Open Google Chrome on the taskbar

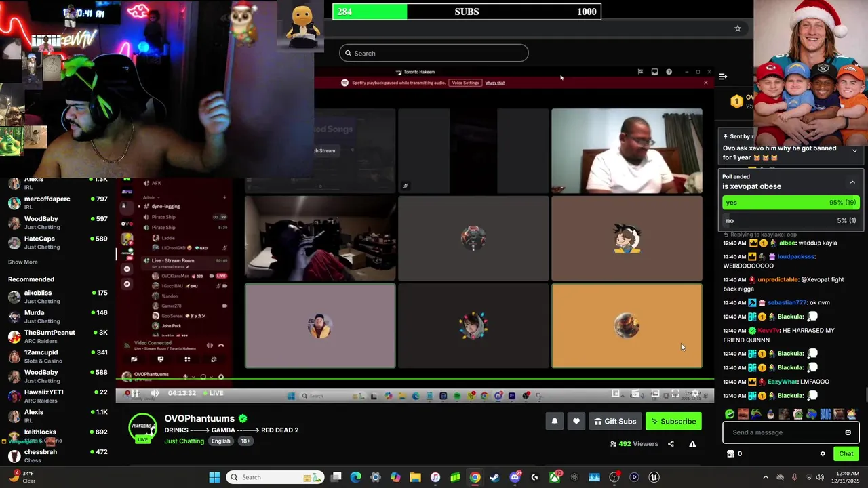(x=475, y=477)
